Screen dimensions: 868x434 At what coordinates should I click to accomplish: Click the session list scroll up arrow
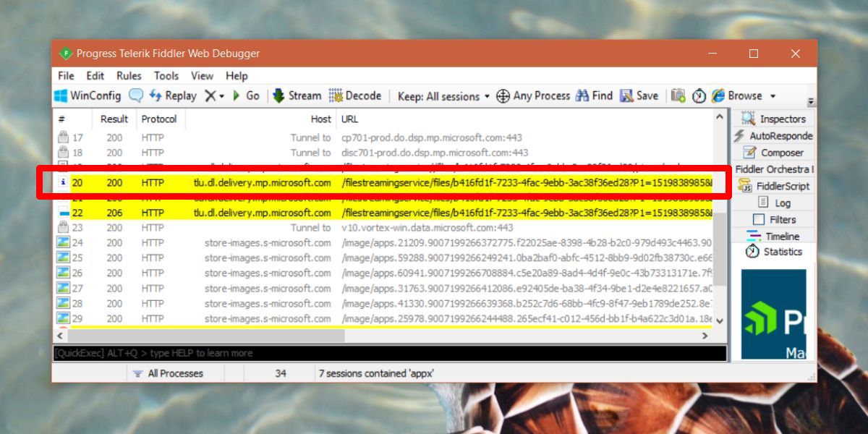click(720, 117)
